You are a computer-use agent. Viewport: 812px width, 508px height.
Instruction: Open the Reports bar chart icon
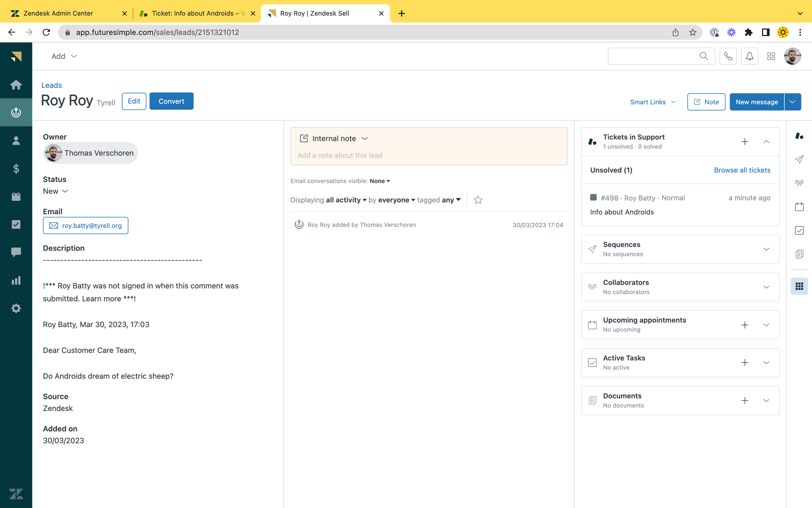point(16,280)
